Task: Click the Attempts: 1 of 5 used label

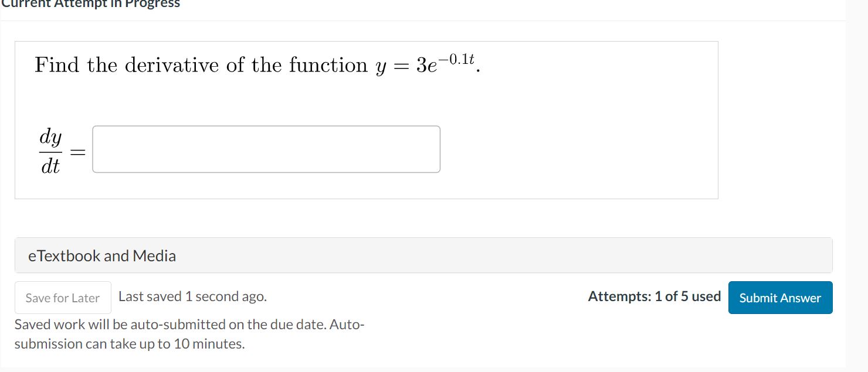Action: click(654, 296)
